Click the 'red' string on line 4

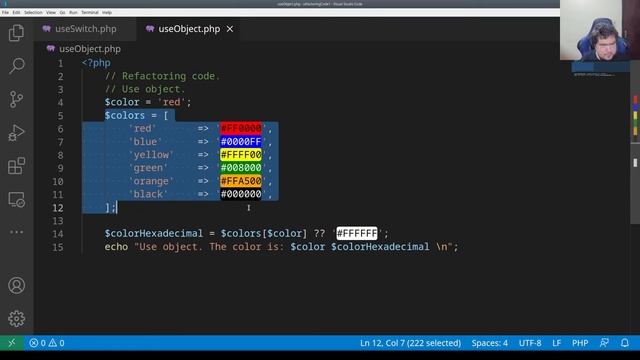[171, 102]
